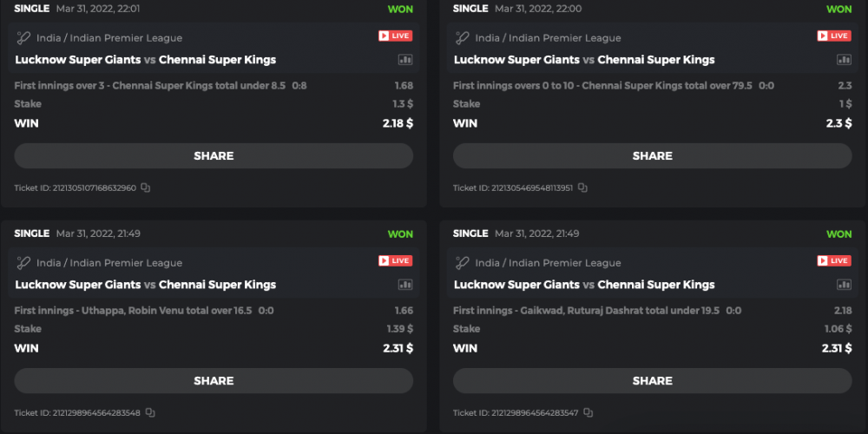Click LIVE badge on Gaikwad bet ticket
The image size is (868, 434).
(833, 260)
